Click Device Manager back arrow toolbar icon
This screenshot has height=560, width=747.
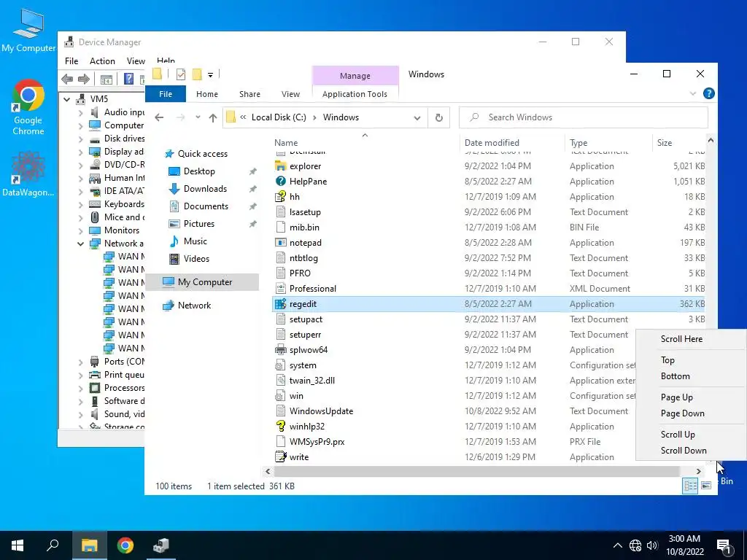(x=67, y=79)
